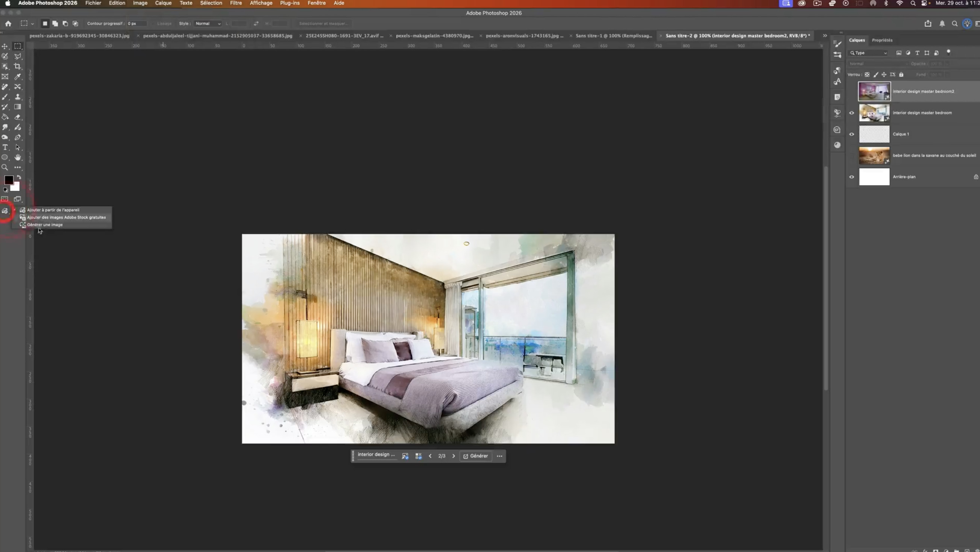Click the Générer button
This screenshot has height=552, width=980.
[x=476, y=456]
